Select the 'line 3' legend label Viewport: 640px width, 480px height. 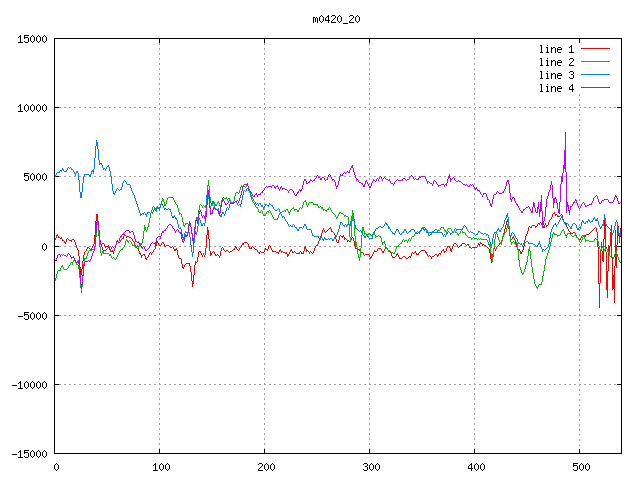(556, 75)
